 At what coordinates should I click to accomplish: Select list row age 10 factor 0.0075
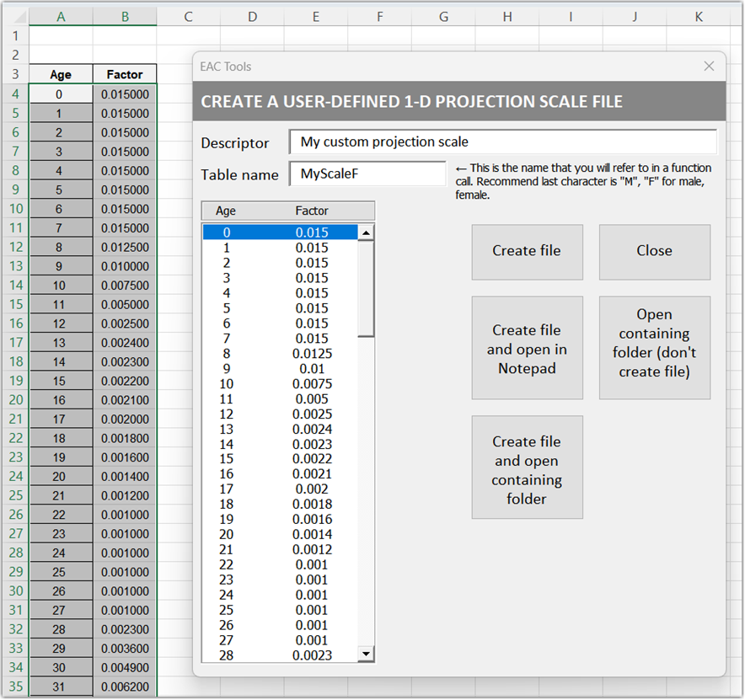(x=280, y=384)
